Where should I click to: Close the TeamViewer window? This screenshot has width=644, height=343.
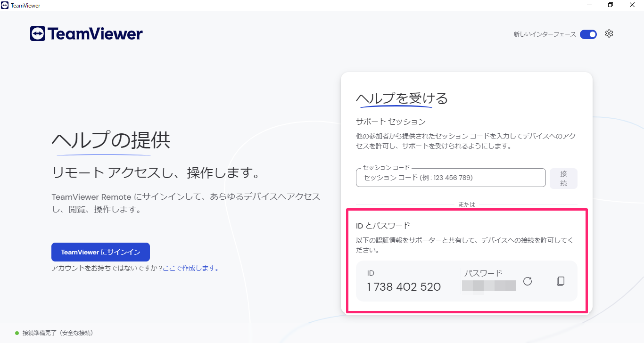click(632, 5)
